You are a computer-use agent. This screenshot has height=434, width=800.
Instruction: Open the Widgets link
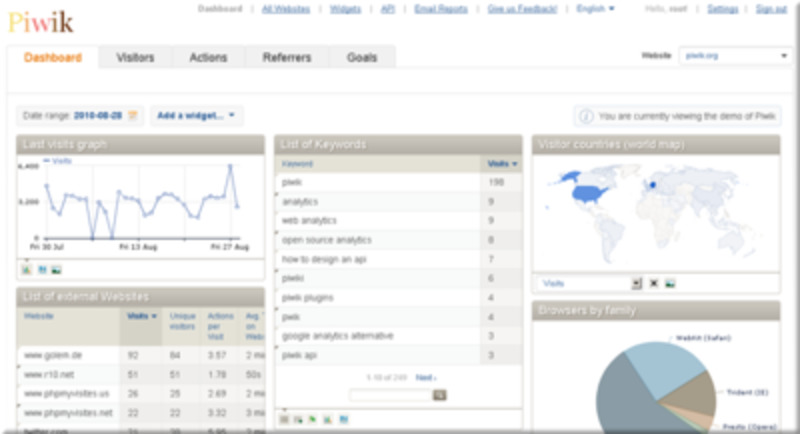click(345, 9)
